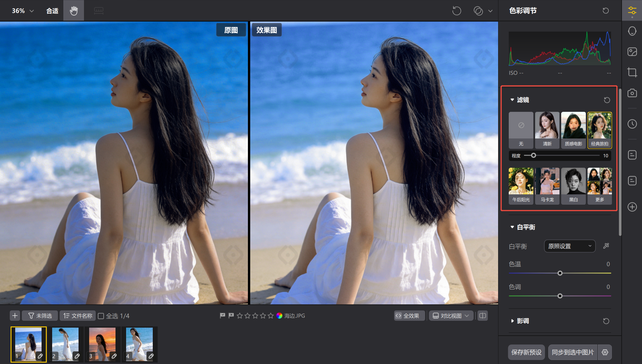The width and height of the screenshot is (642, 364).
Task: Open sync settings gear icon
Action: pyautogui.click(x=605, y=352)
